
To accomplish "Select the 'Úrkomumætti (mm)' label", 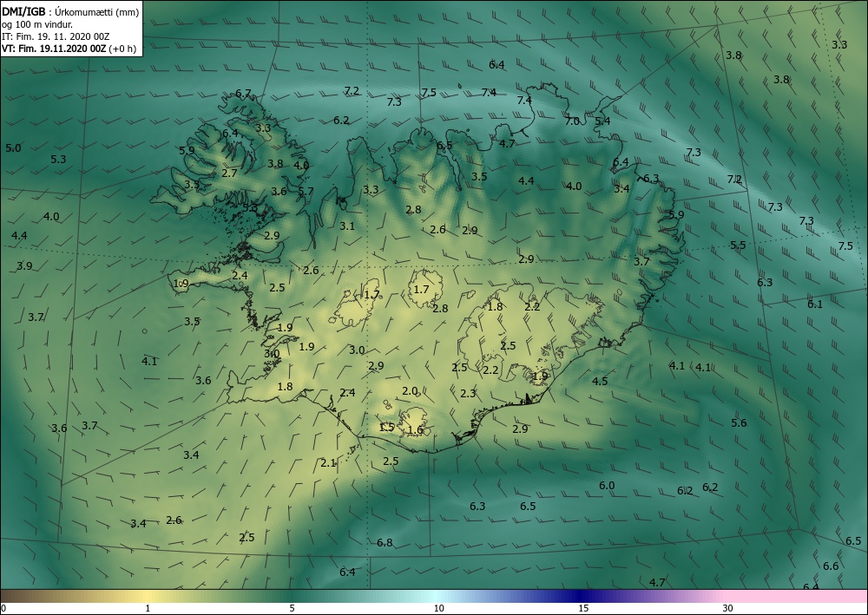I will click(x=97, y=12).
